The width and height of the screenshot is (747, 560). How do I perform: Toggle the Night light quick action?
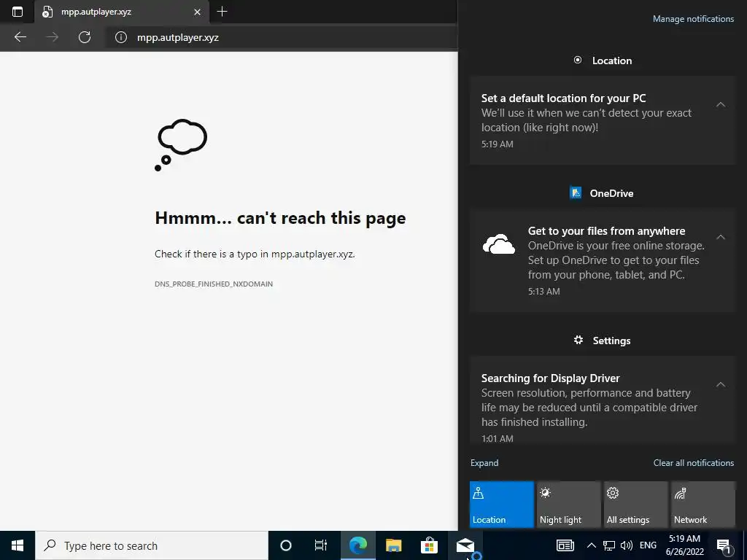tap(569, 505)
